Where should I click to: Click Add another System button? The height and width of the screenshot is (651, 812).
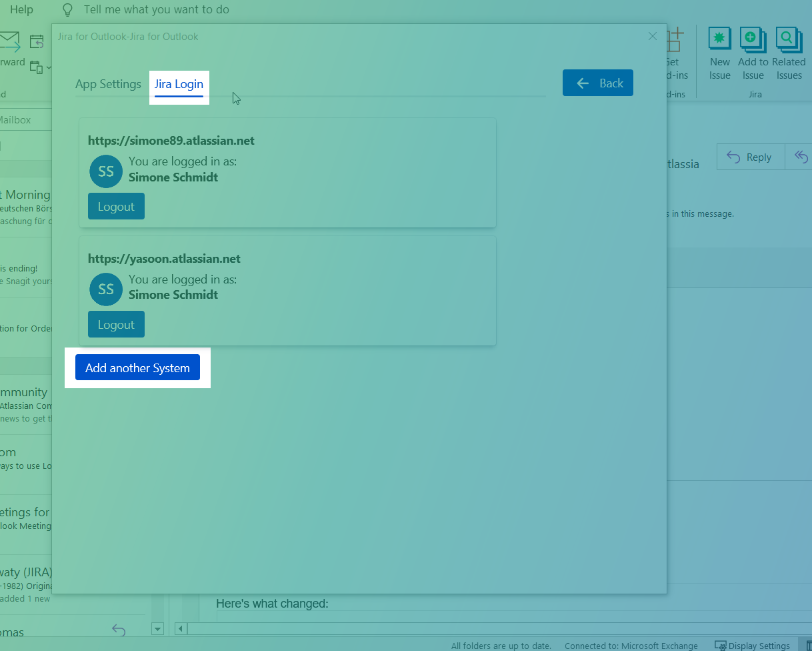pyautogui.click(x=137, y=368)
